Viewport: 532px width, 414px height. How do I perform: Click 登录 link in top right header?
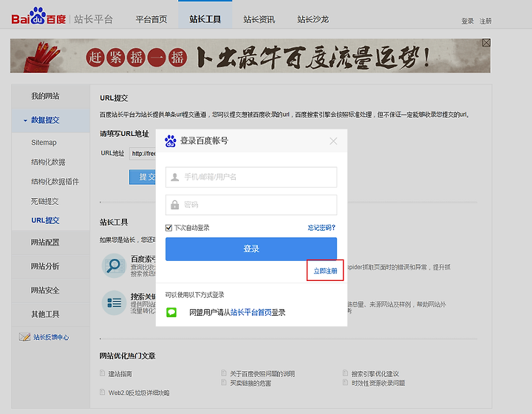click(x=467, y=21)
